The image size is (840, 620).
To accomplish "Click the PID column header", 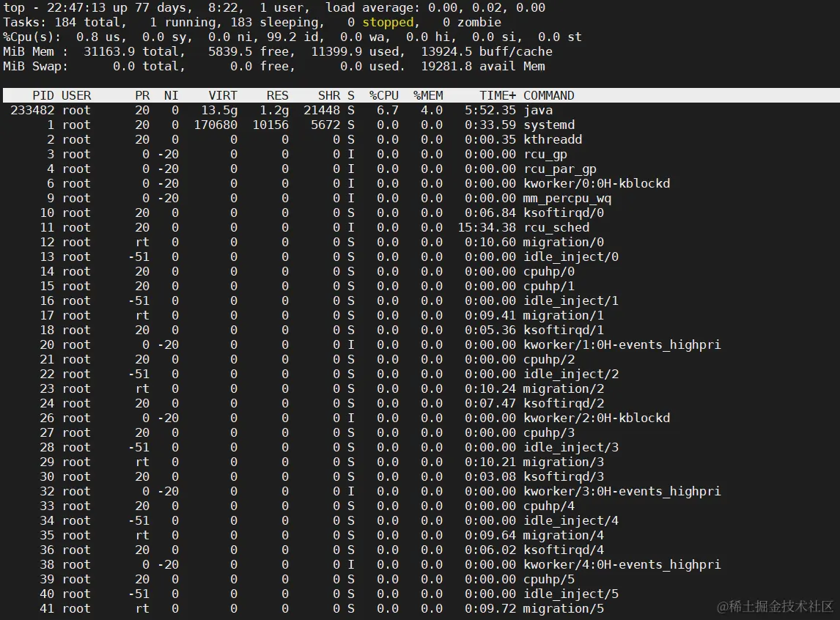I will tap(43, 95).
